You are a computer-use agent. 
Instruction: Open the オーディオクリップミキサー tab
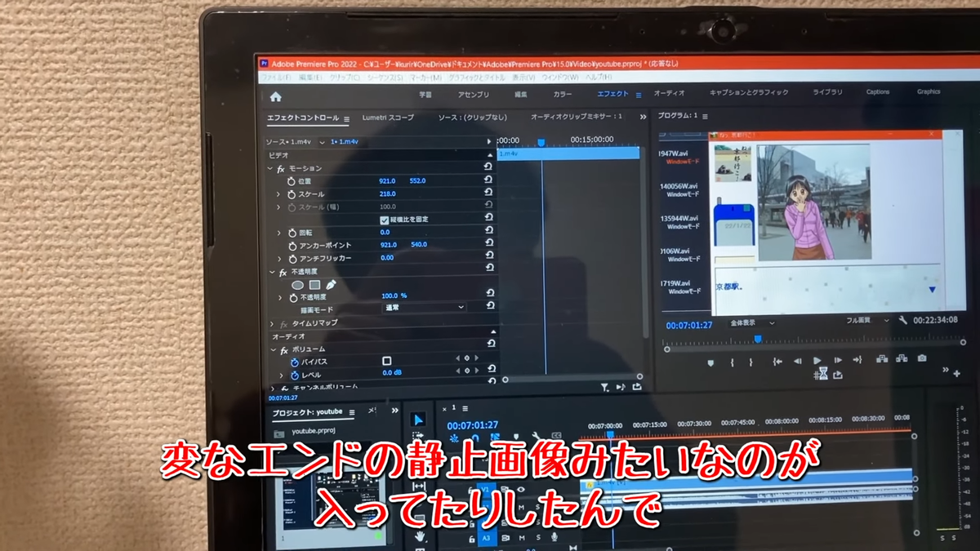pyautogui.click(x=577, y=117)
